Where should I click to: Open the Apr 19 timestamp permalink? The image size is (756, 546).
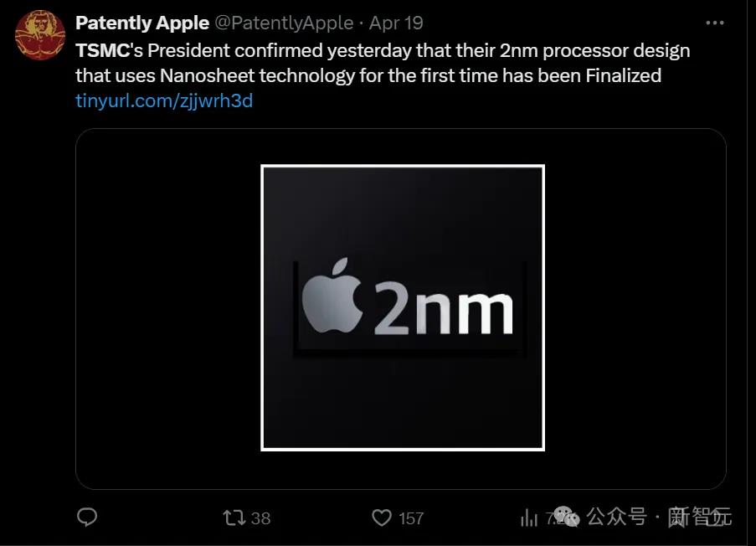click(x=396, y=23)
